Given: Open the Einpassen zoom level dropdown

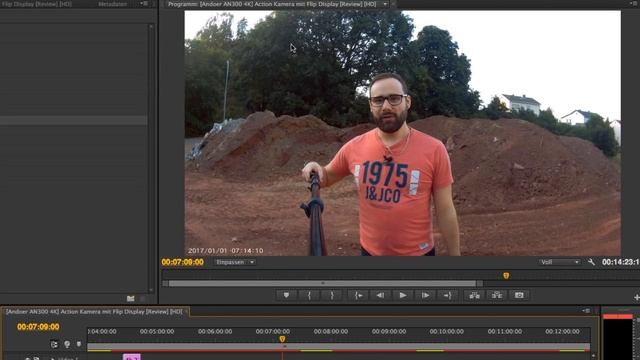Looking at the screenshot, I should tap(235, 262).
